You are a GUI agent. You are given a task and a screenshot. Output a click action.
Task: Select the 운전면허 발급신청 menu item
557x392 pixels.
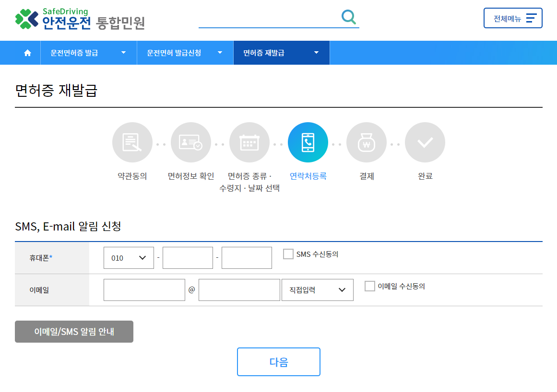pos(185,53)
